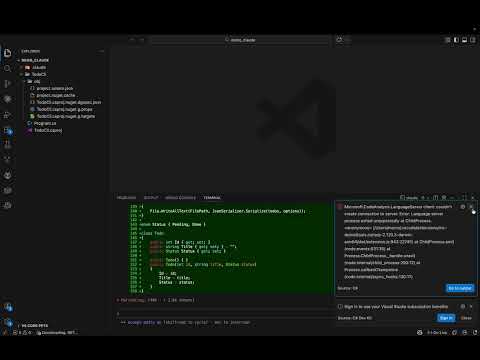Click the Go to output button

pyautogui.click(x=460, y=288)
